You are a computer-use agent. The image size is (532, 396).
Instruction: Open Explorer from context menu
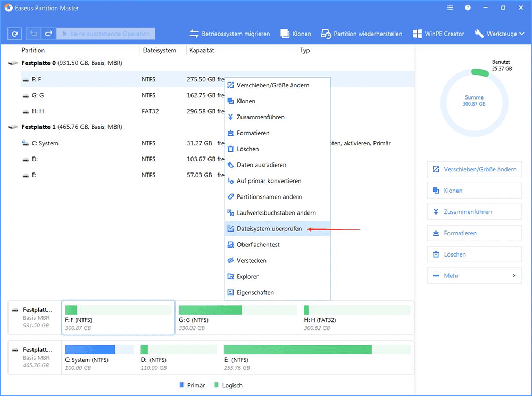pos(278,277)
